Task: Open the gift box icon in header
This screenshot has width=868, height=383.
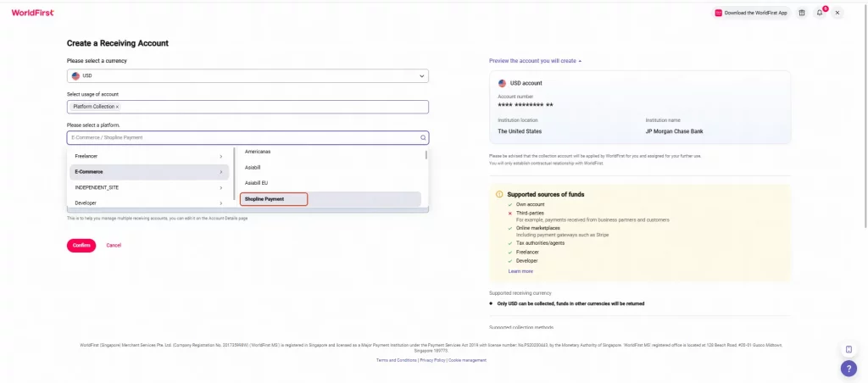Action: pyautogui.click(x=802, y=13)
